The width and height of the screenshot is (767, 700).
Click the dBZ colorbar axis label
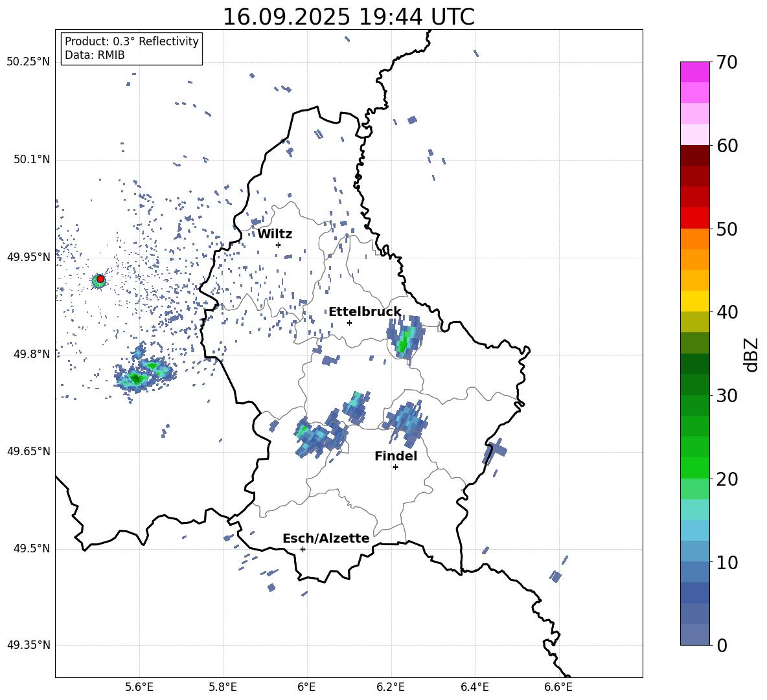[x=752, y=354]
